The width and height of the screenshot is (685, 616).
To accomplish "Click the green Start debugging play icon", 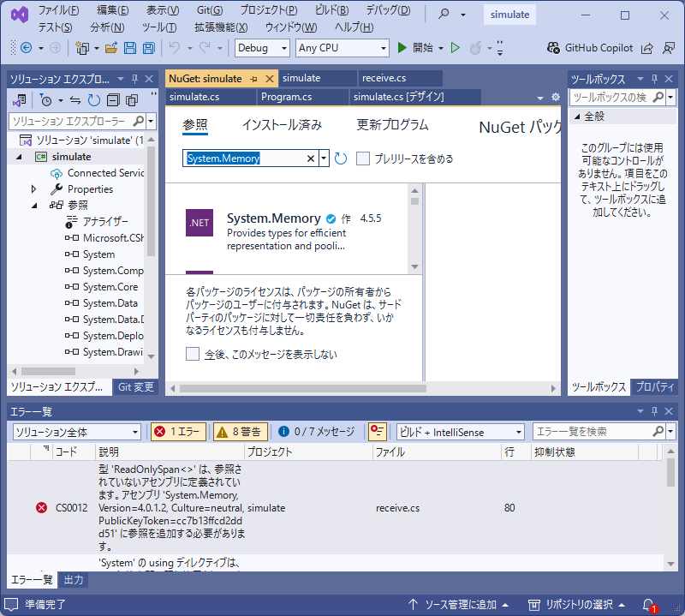I will (402, 48).
